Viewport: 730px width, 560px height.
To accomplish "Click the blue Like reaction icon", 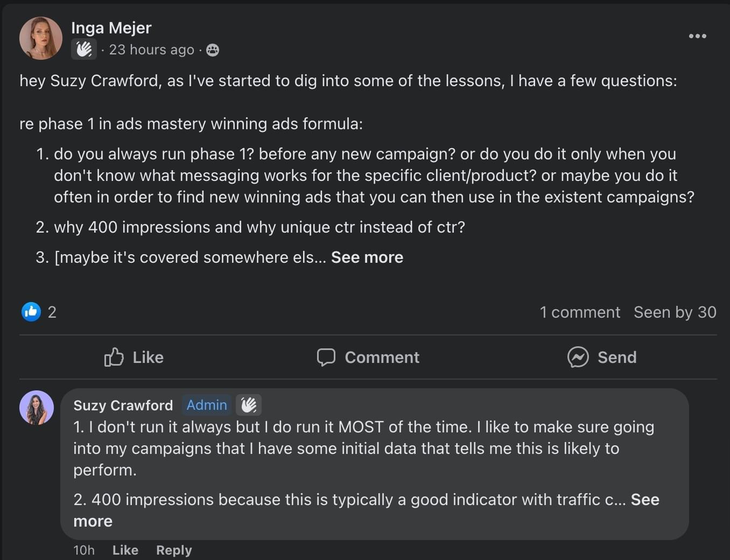I will pos(31,312).
